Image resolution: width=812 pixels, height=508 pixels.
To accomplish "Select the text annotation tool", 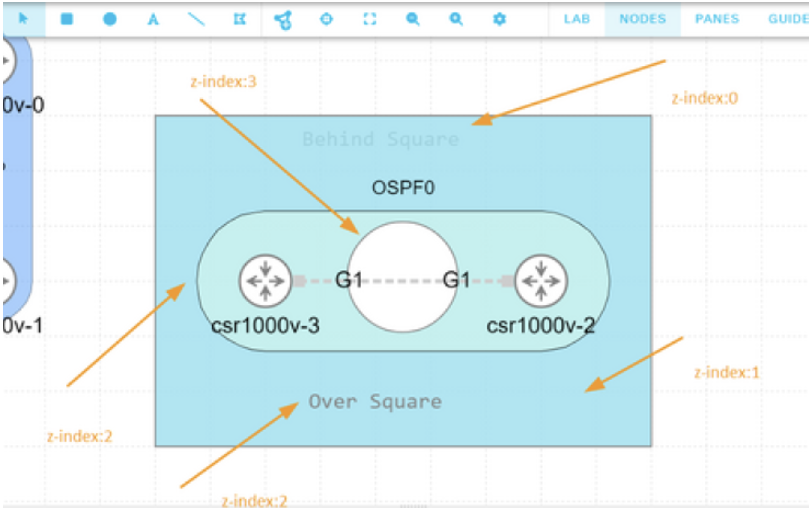I will 153,19.
